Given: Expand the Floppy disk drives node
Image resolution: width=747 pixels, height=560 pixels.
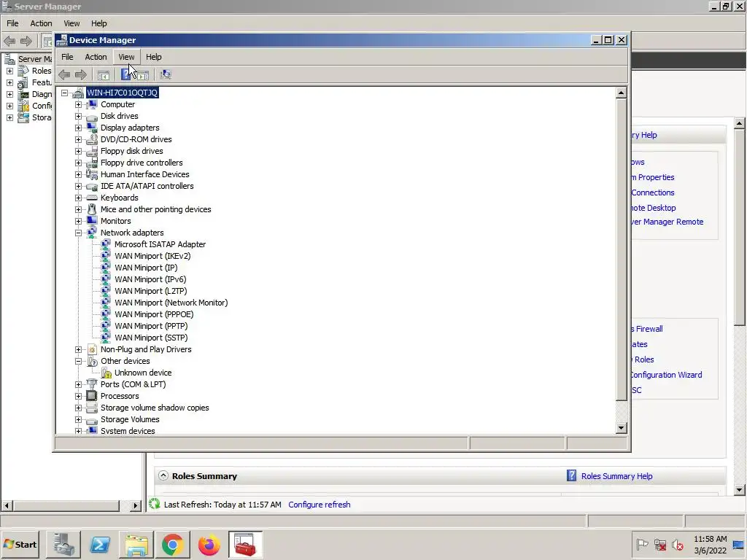Looking at the screenshot, I should (x=78, y=151).
